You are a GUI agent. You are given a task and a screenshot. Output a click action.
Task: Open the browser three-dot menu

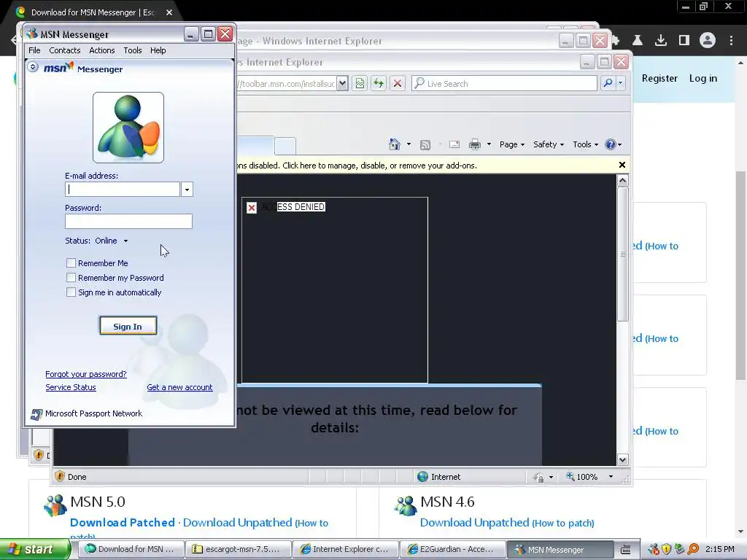[x=731, y=41]
